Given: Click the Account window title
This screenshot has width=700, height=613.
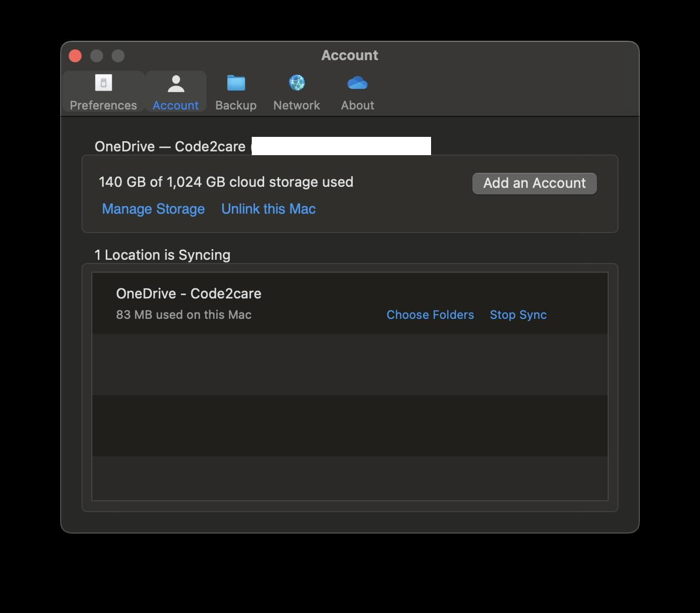Looking at the screenshot, I should (349, 55).
